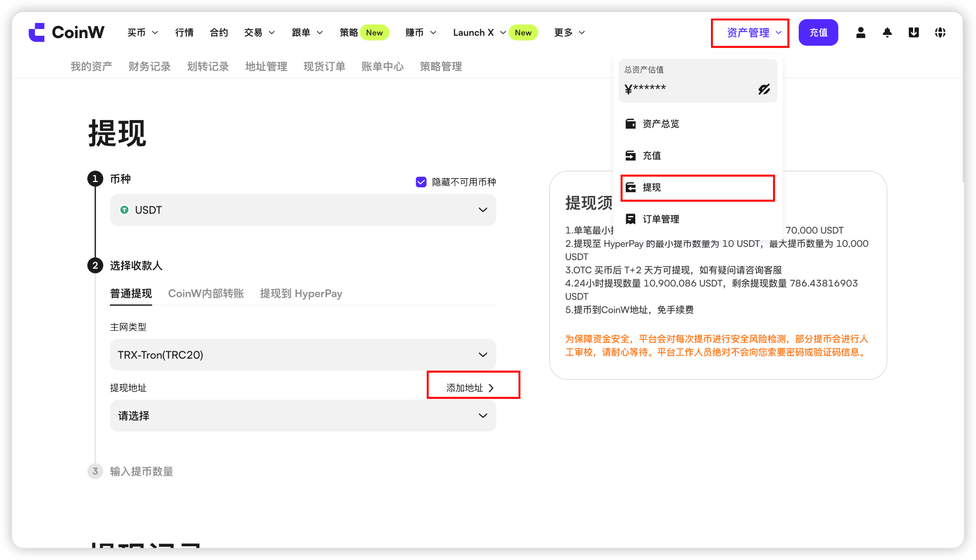The image size is (976, 560).
Task: Select 提现 from asset dropdown menu
Action: [x=698, y=187]
